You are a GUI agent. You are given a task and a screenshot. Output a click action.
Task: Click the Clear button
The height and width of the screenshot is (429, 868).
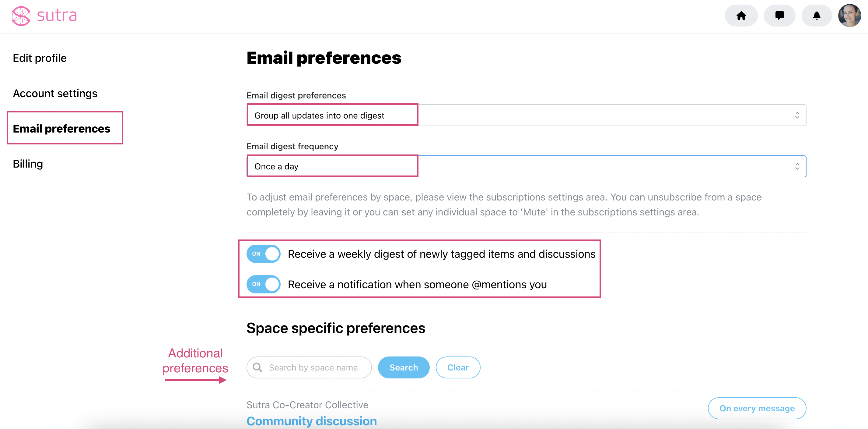[x=458, y=367]
